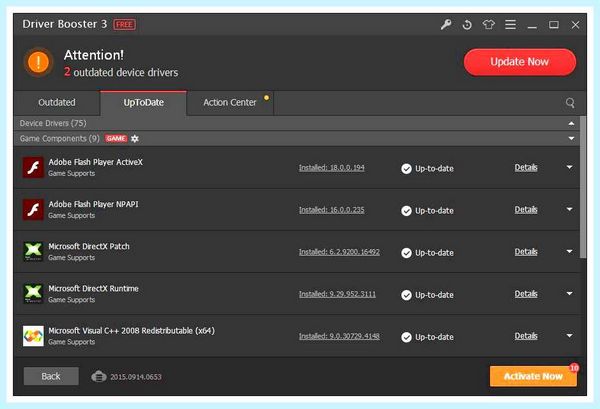Click the Device Drivers (75) header label
Viewport: 600px width, 409px height.
click(53, 123)
